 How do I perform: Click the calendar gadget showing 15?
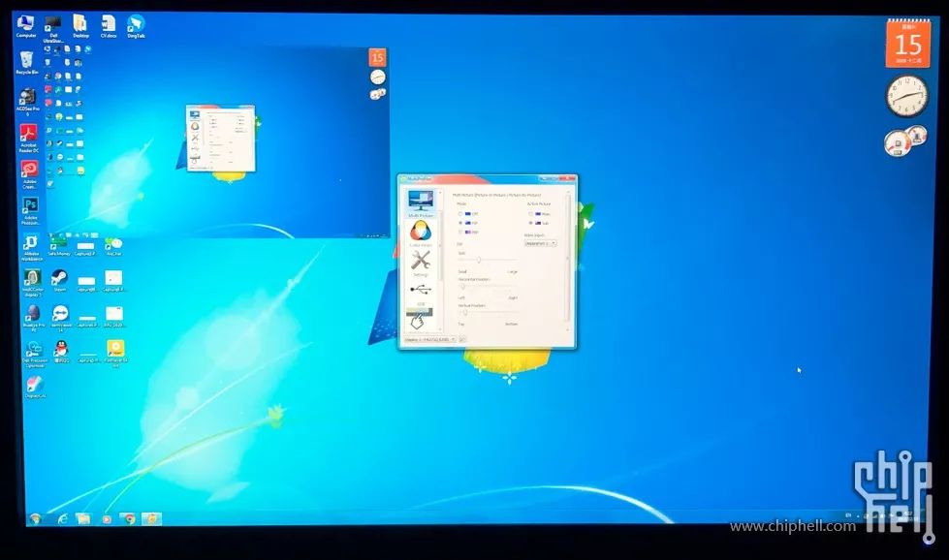(x=908, y=45)
